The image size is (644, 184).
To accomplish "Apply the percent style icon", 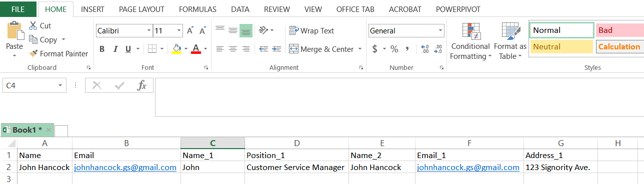I will (394, 49).
